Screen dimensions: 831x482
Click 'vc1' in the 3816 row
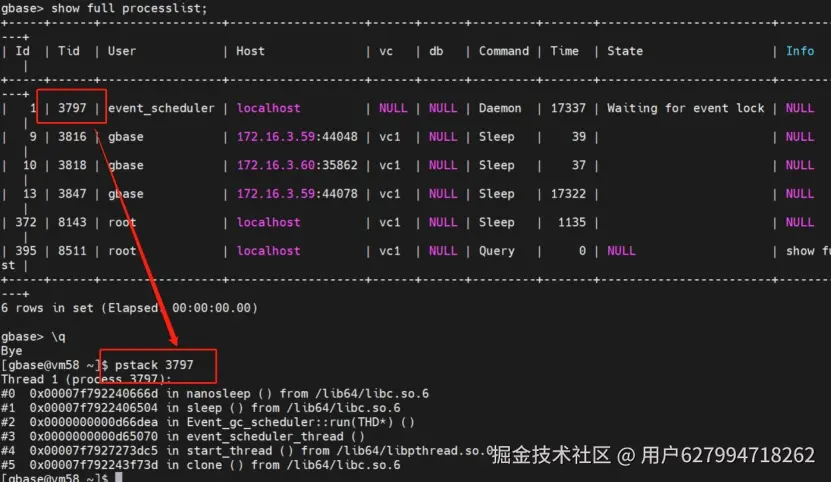390,137
